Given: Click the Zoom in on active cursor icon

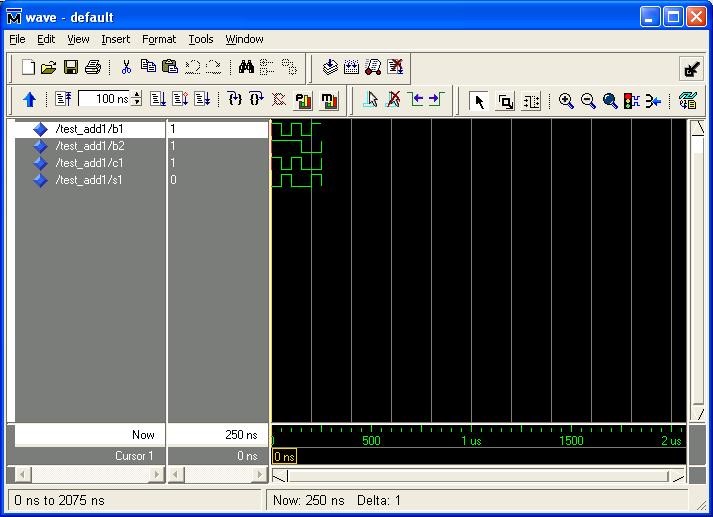Looking at the screenshot, I should [653, 100].
